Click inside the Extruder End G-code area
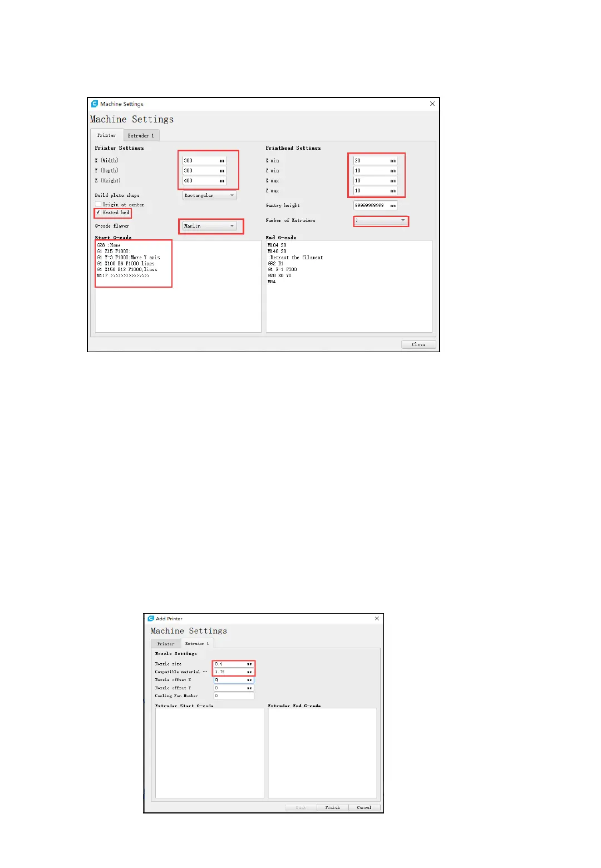The width and height of the screenshot is (601, 868). (322, 753)
